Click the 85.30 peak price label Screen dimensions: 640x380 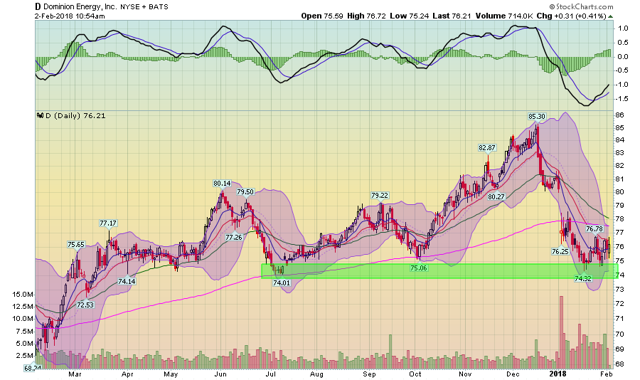pos(537,117)
